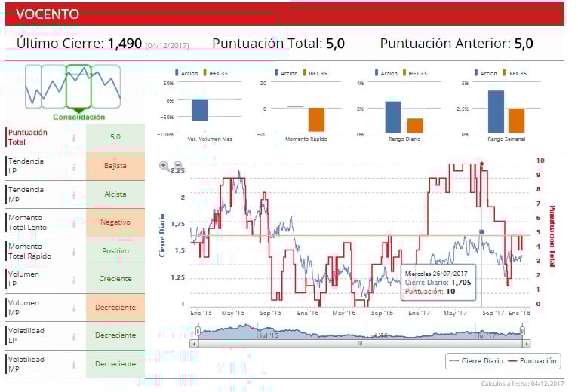Select the first narrow phase box in cycle diagram
The width and height of the screenshot is (578, 392).
(33, 86)
